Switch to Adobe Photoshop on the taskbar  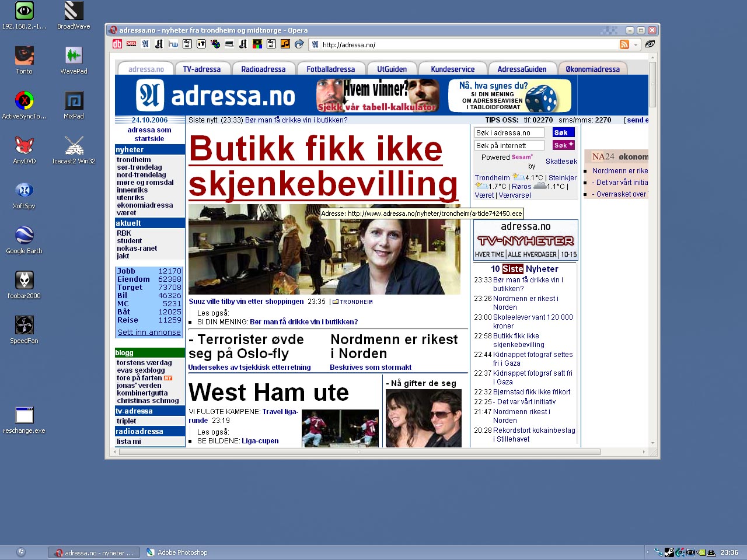click(177, 552)
